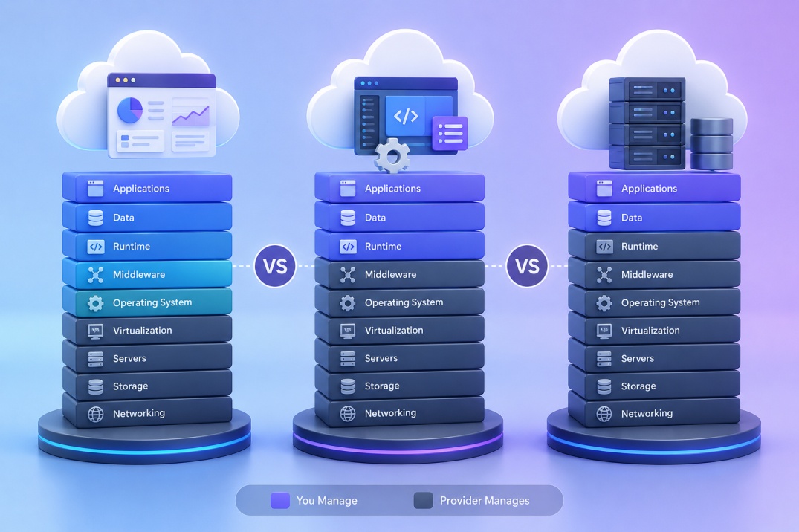Click the Servers rack icon in the right stack
The height and width of the screenshot is (532, 799).
point(604,359)
